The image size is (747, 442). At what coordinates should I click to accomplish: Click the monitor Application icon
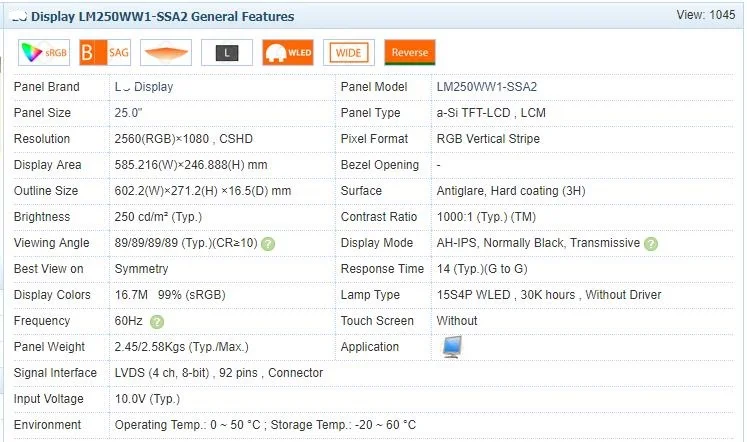(452, 346)
